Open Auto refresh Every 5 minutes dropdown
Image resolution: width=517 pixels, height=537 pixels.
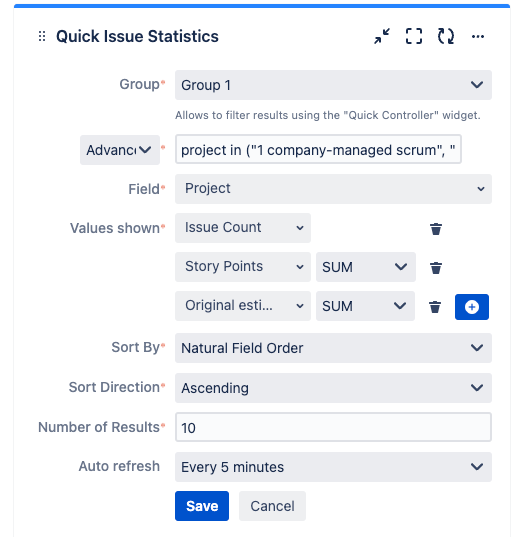tap(333, 467)
